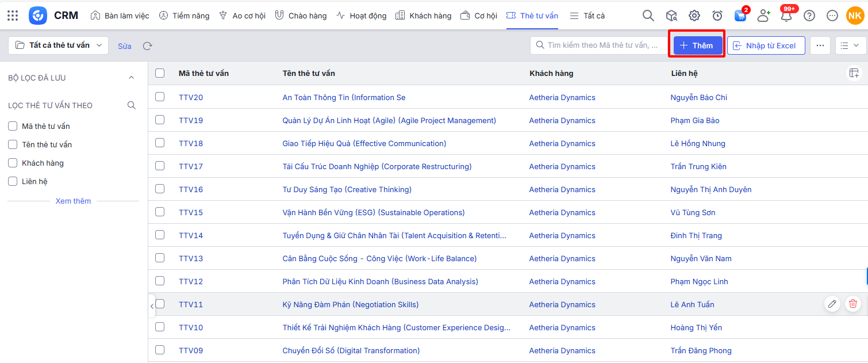
Task: Open the list view mode dropdown
Action: [x=850, y=45]
